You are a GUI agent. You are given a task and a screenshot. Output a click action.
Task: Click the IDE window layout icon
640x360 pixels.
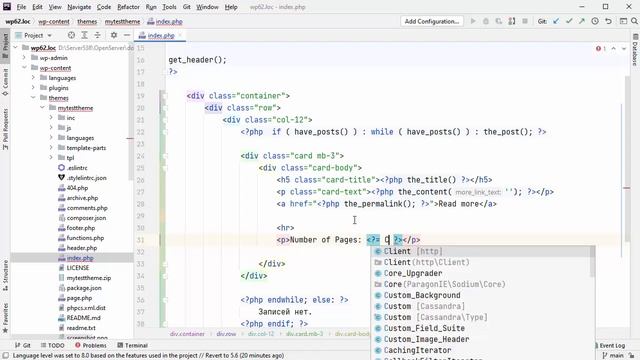[623, 21]
